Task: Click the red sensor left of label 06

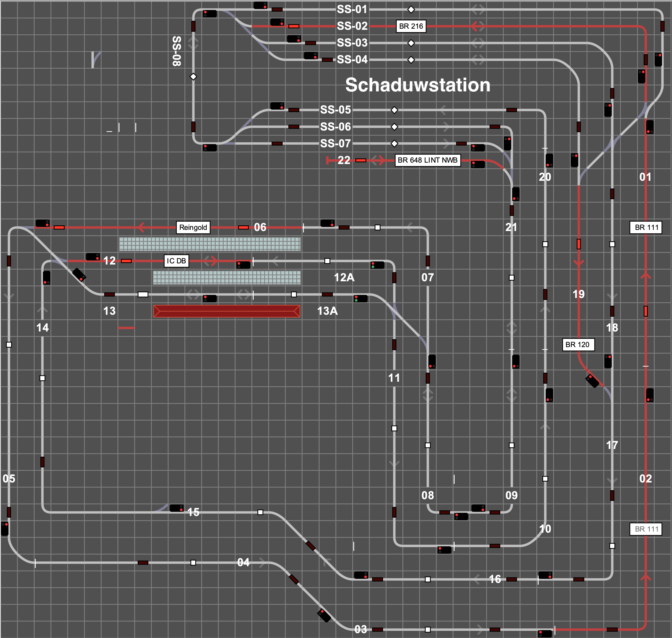Action: [243, 228]
